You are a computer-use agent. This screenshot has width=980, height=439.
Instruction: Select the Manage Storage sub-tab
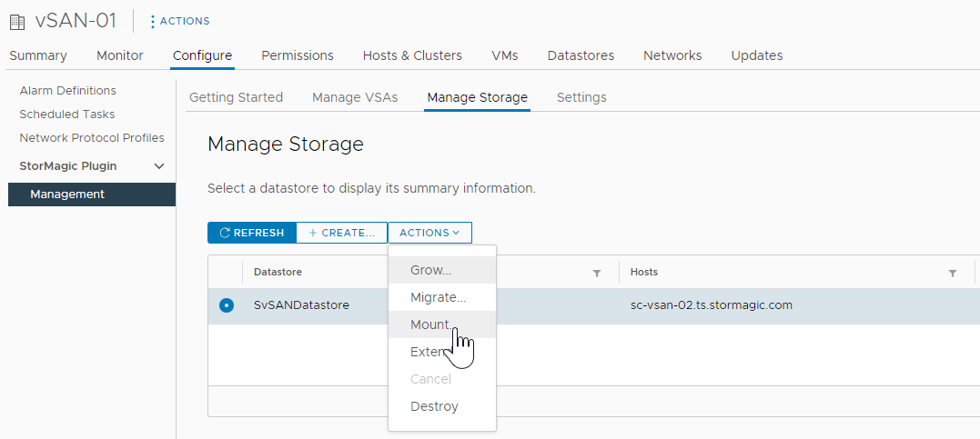point(478,97)
